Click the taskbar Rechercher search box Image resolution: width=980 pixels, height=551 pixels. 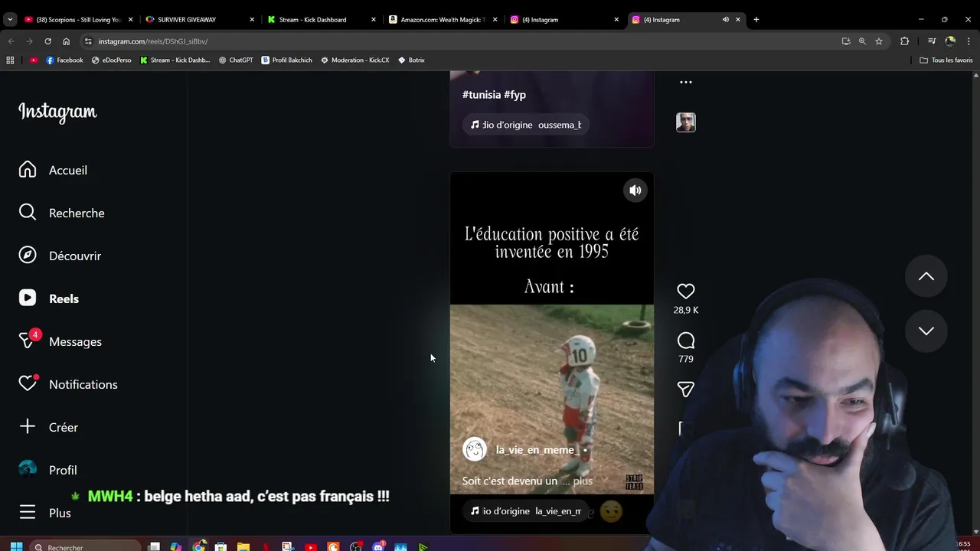[86, 546]
